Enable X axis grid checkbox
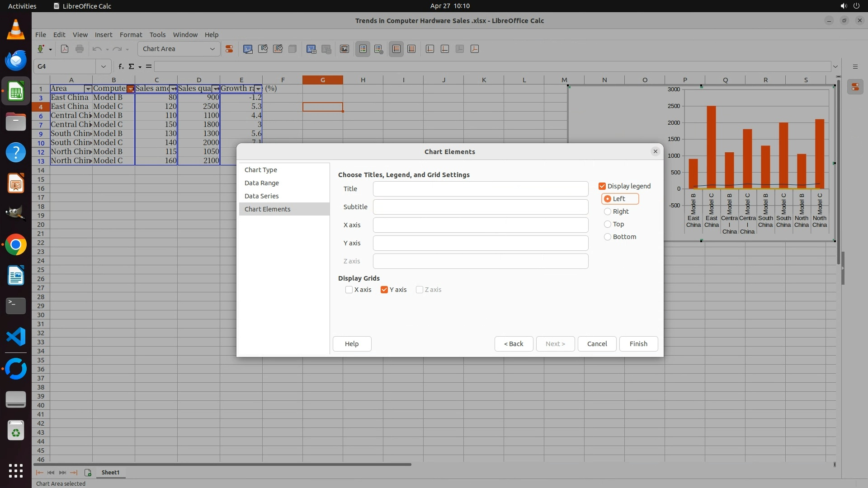This screenshot has height=488, width=868. tap(349, 290)
